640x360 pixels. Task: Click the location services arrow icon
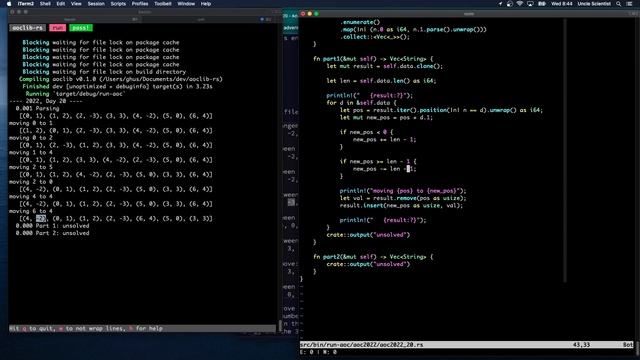pos(500,4)
